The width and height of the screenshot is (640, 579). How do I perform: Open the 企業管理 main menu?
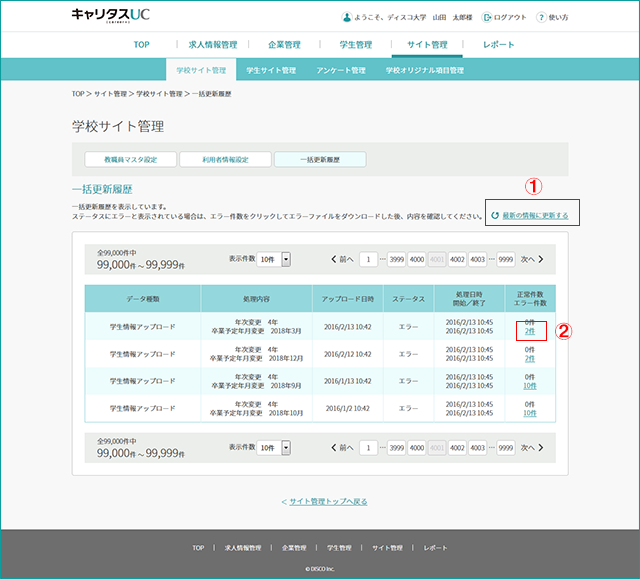pos(284,44)
